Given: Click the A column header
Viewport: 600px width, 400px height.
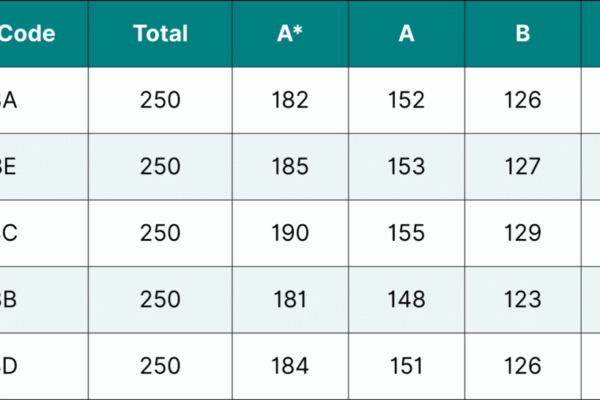Looking at the screenshot, I should 406,33.
